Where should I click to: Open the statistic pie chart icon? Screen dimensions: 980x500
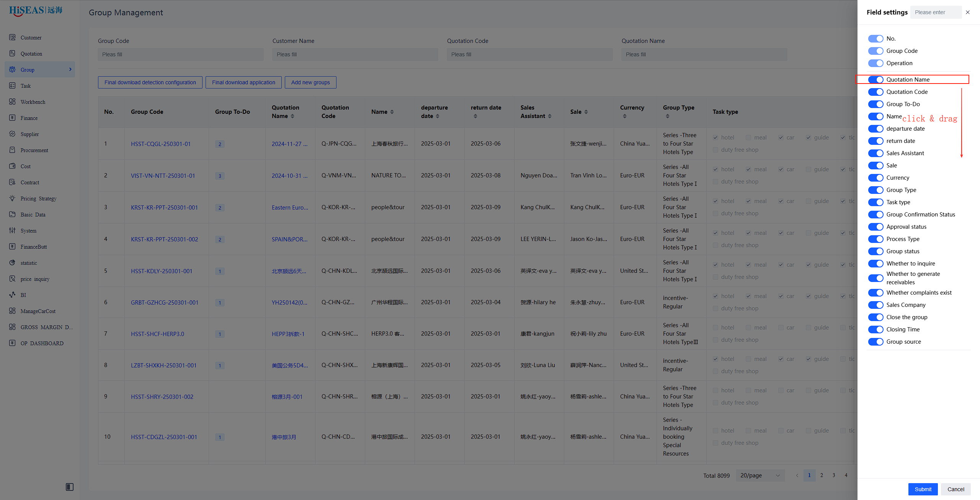coord(12,262)
